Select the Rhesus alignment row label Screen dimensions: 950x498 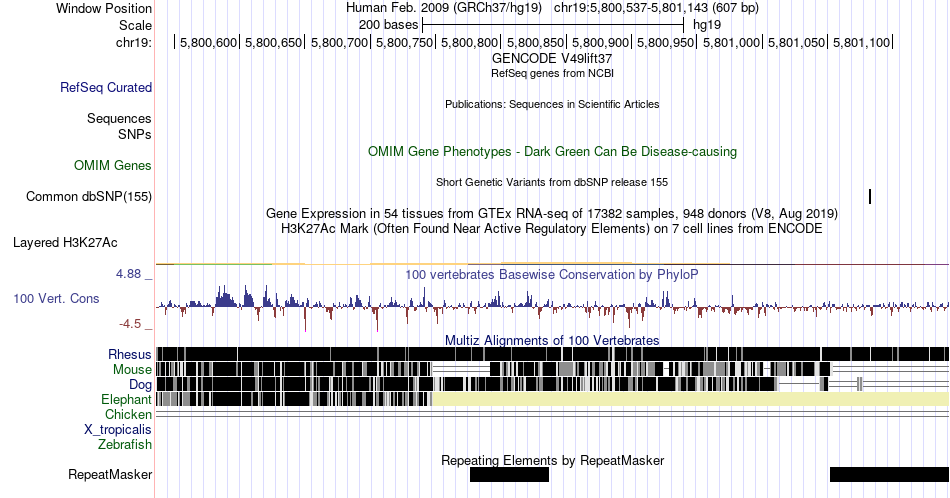click(x=130, y=354)
